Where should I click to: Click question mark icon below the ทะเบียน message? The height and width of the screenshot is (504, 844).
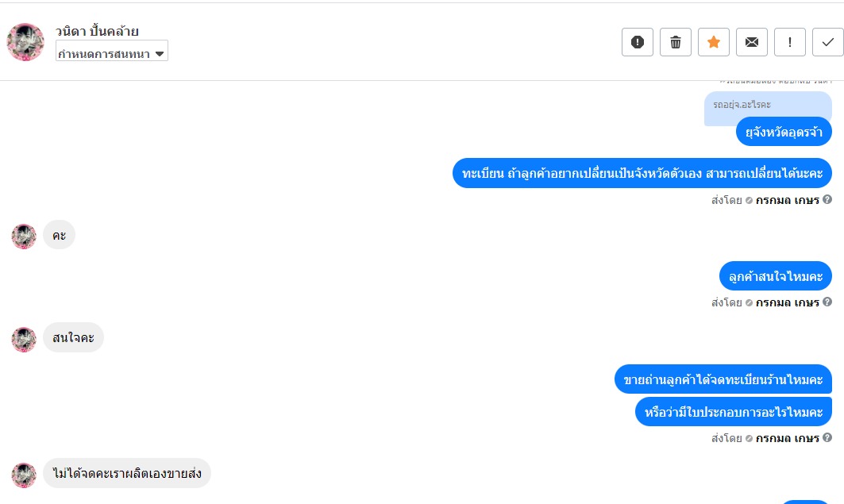pos(827,200)
